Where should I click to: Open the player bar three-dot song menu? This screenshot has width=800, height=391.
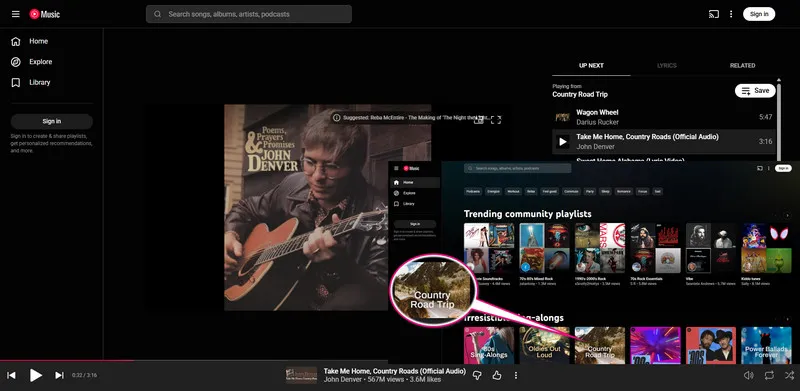coord(516,376)
